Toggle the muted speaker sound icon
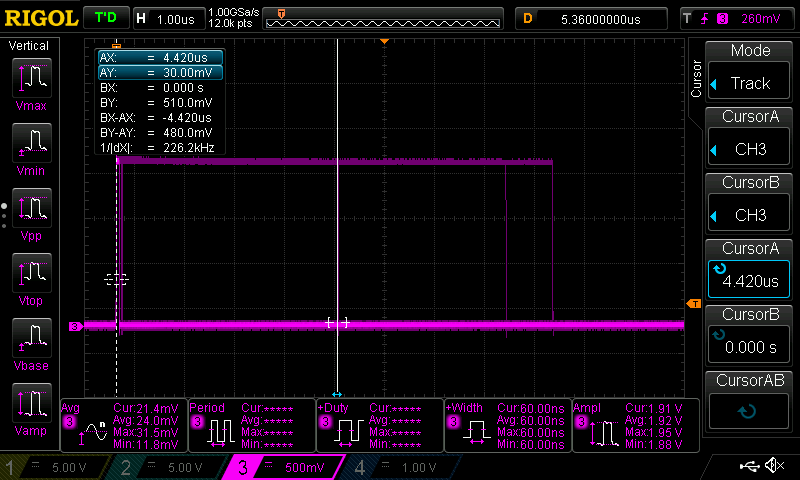 [x=774, y=466]
